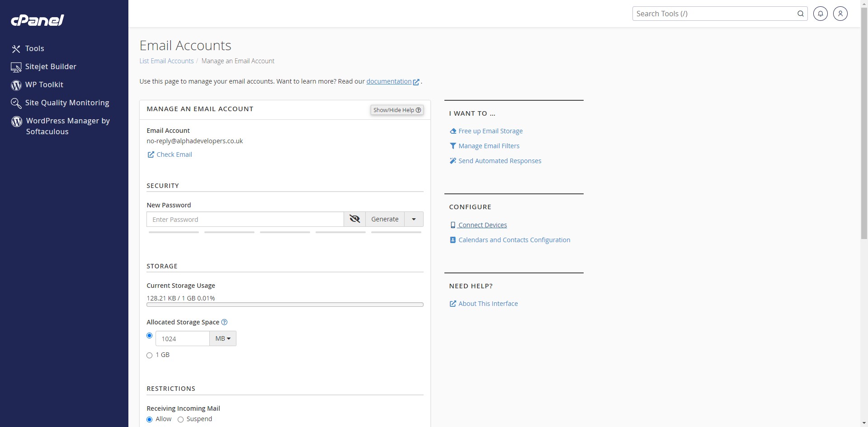
Task: Click the Enter Password input field
Action: pyautogui.click(x=245, y=220)
